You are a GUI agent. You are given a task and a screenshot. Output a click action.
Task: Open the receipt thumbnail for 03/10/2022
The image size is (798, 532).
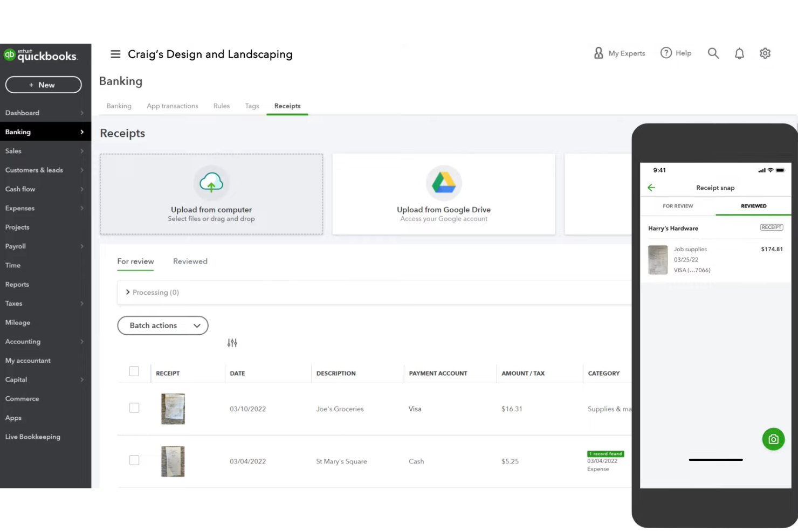point(173,409)
